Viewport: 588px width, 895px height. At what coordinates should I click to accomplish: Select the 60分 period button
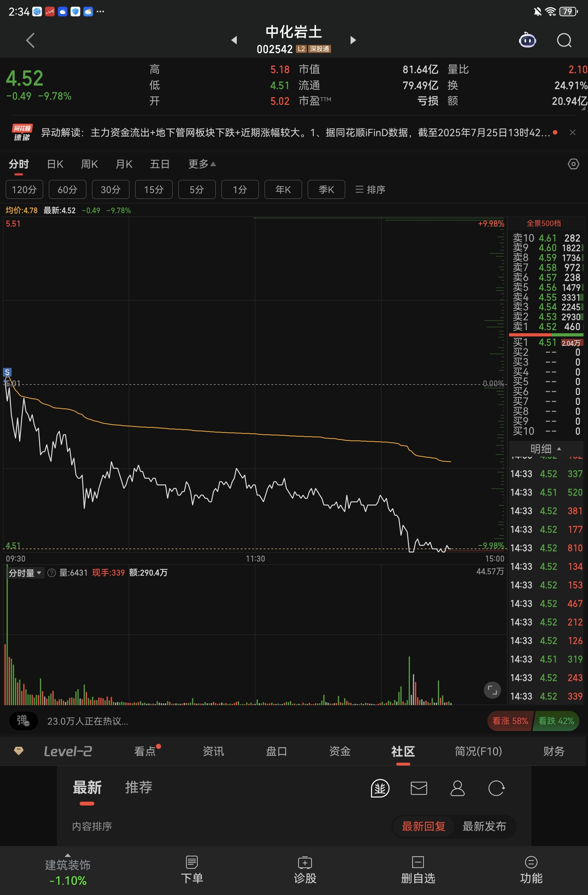pyautogui.click(x=68, y=189)
